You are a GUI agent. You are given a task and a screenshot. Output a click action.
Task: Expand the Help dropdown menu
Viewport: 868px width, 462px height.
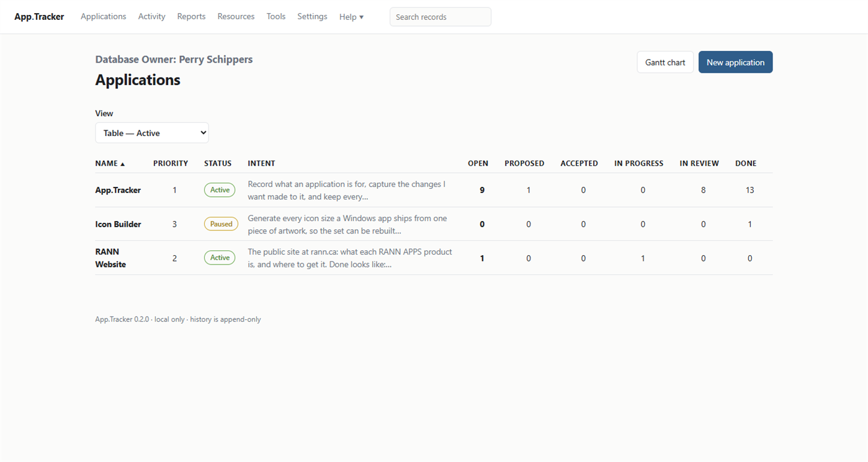point(351,17)
